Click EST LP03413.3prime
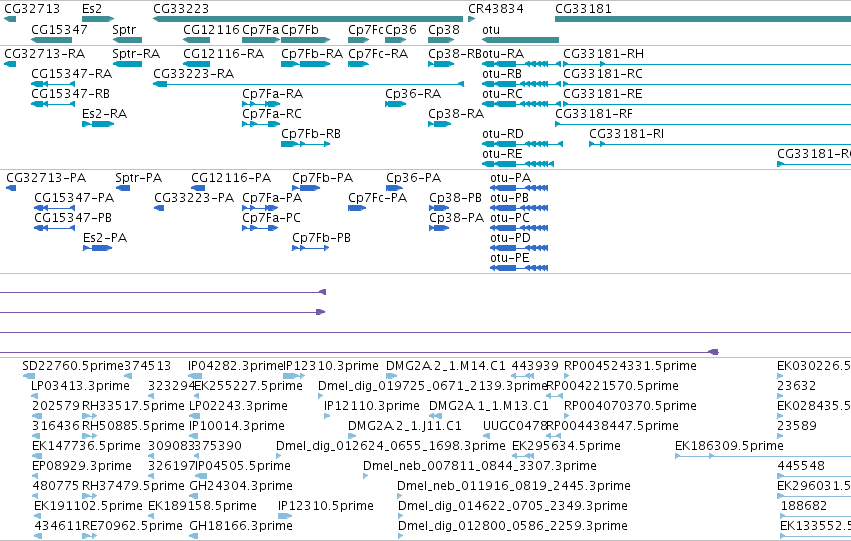The image size is (851, 541). (35, 396)
